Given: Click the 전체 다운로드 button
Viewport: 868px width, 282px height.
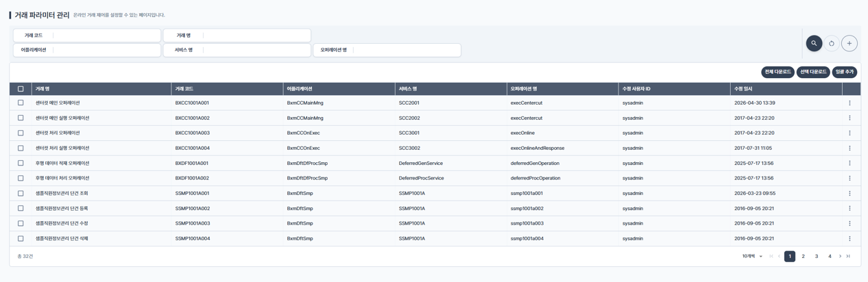Looking at the screenshot, I should (x=778, y=72).
